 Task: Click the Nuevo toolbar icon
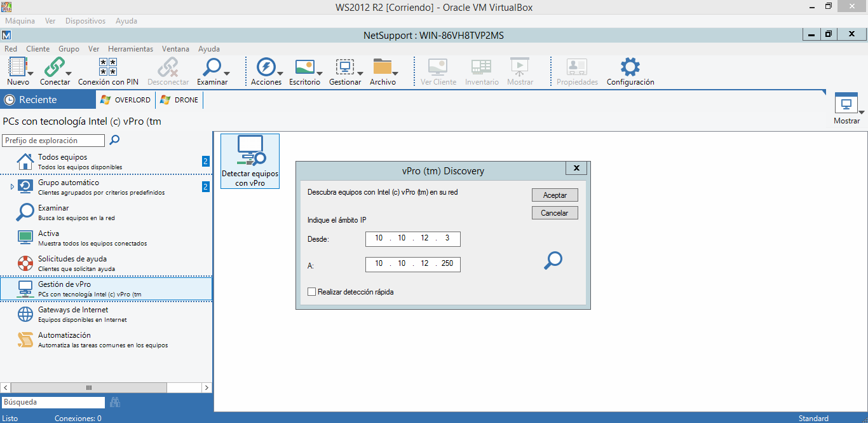17,67
